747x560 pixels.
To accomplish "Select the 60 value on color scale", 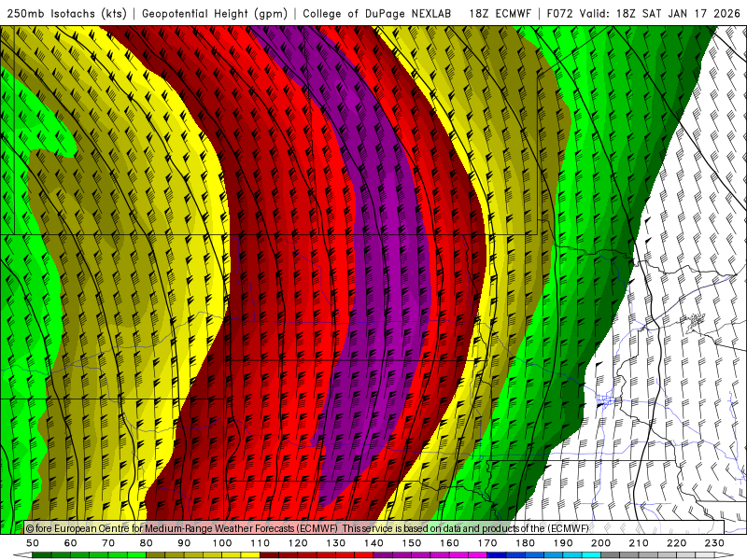I will pyautogui.click(x=71, y=543).
